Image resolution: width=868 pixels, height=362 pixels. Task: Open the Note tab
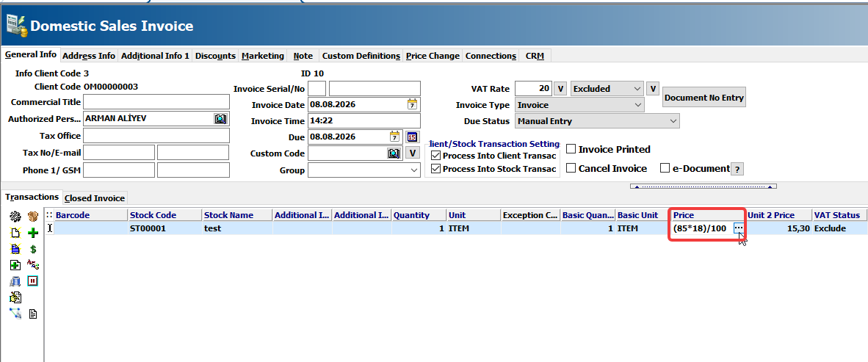[303, 56]
